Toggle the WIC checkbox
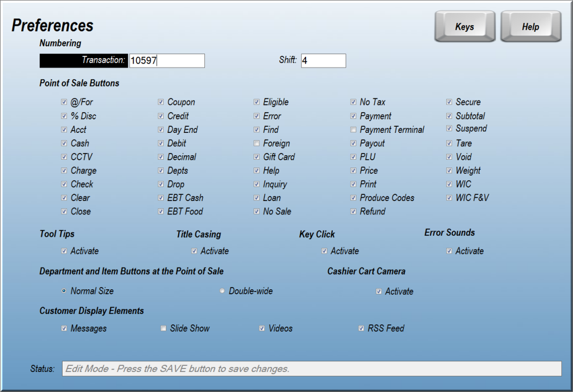Viewport: 573px width, 392px height. [x=449, y=184]
